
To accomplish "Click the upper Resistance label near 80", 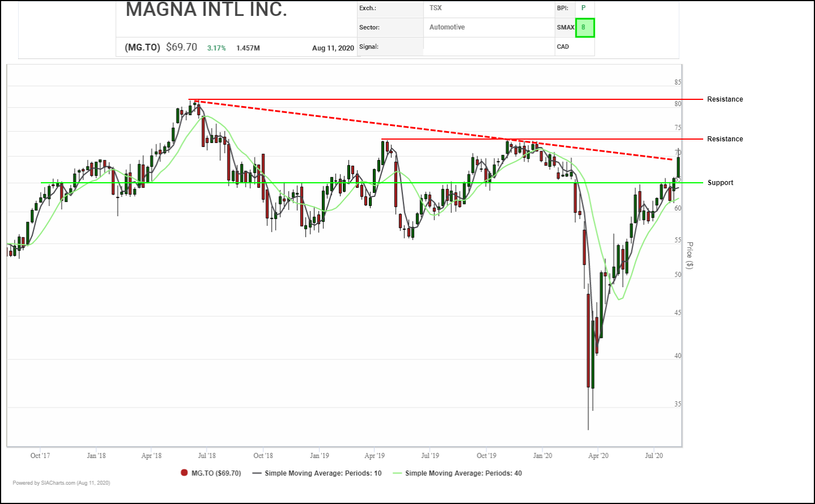I will (x=725, y=99).
